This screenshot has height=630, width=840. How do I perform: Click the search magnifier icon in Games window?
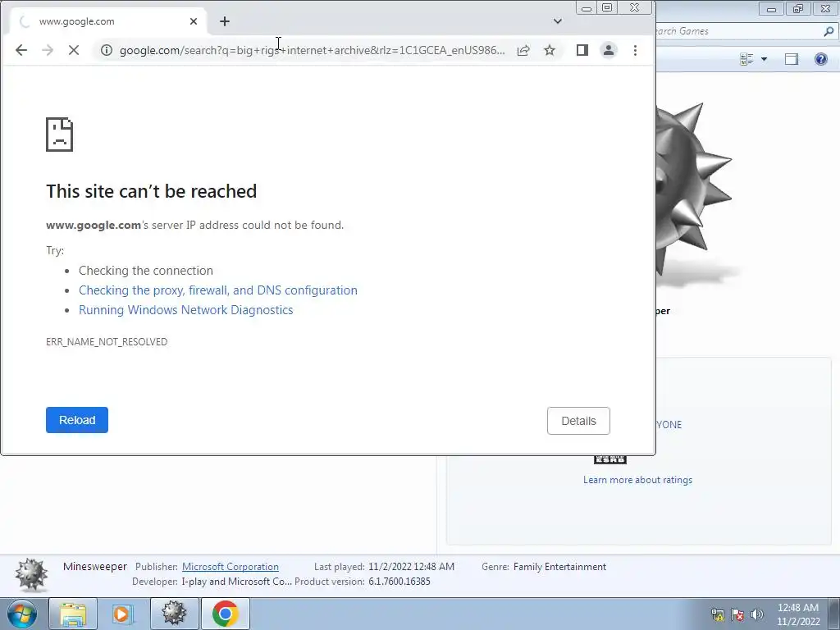pyautogui.click(x=829, y=31)
